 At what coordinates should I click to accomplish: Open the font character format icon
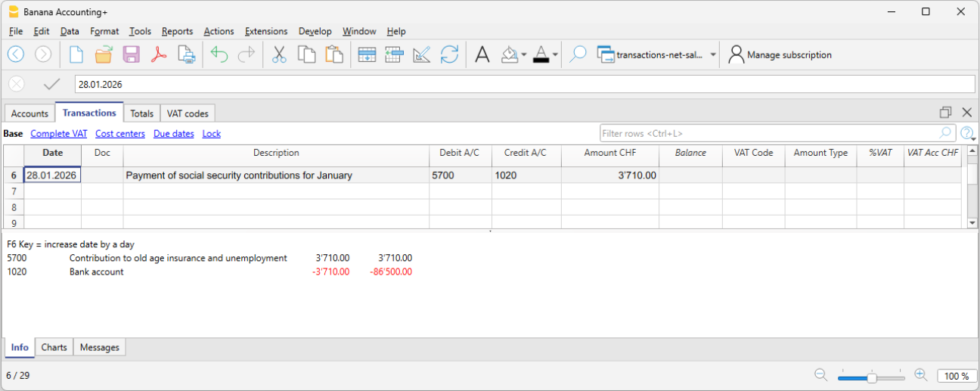pyautogui.click(x=482, y=54)
